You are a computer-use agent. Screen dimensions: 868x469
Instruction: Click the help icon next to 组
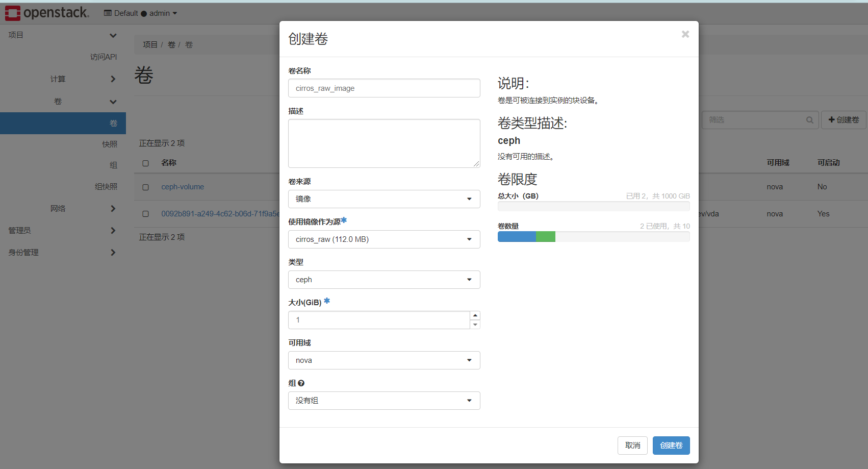tap(301, 383)
